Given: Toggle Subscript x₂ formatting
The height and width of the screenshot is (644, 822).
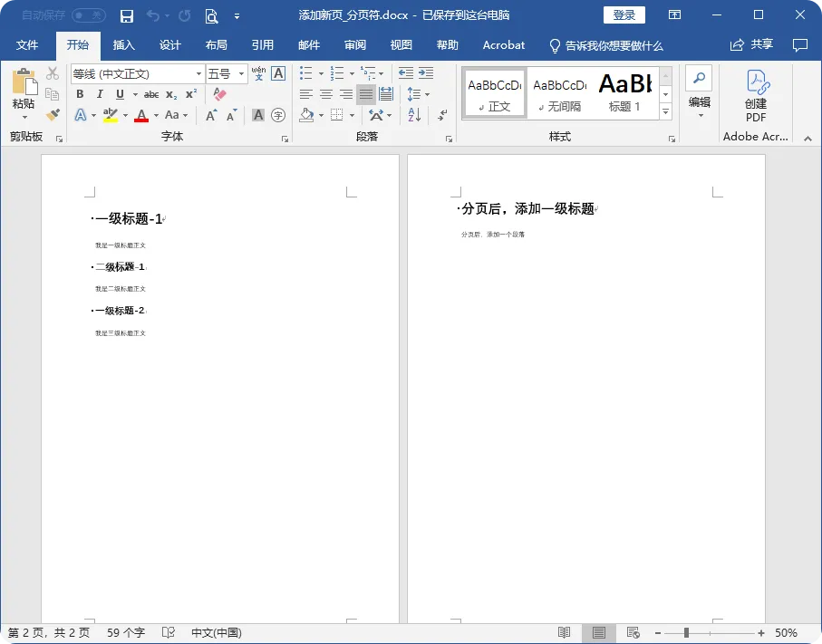Looking at the screenshot, I should [x=171, y=95].
